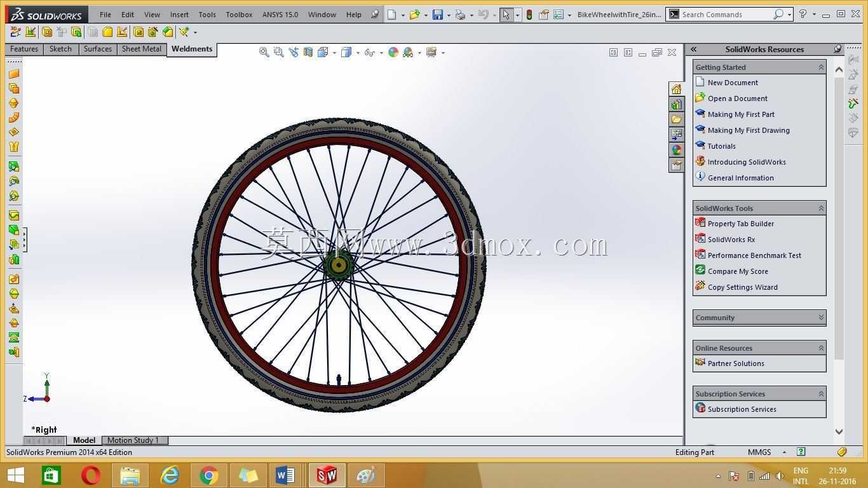Open the ANSYS 15.0 menu
The width and height of the screenshot is (868, 488).
click(x=280, y=14)
